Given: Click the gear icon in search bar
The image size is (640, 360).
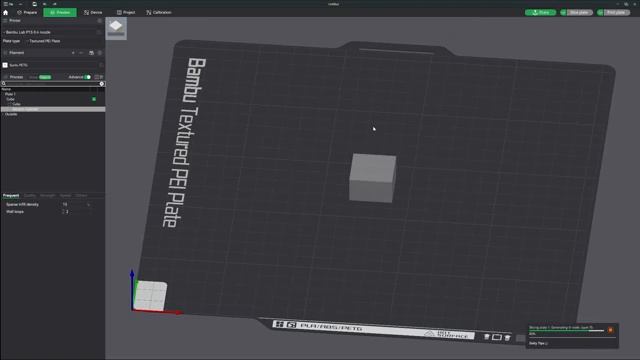Looking at the screenshot, I should click(x=102, y=84).
